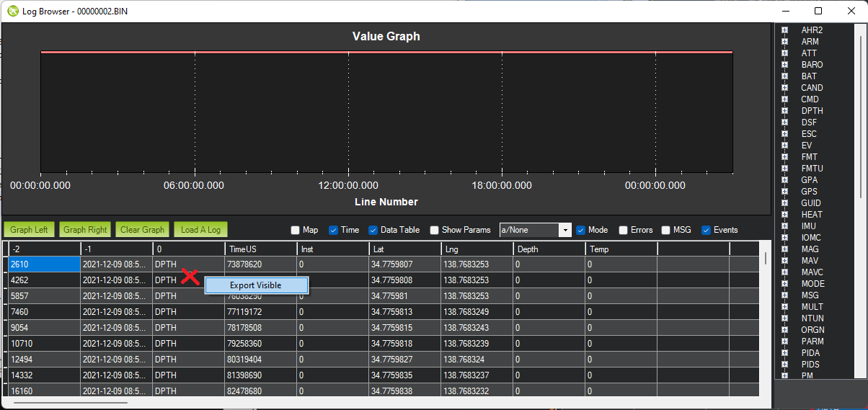Open the a/None dropdown list
This screenshot has height=410, width=868.
click(565, 231)
